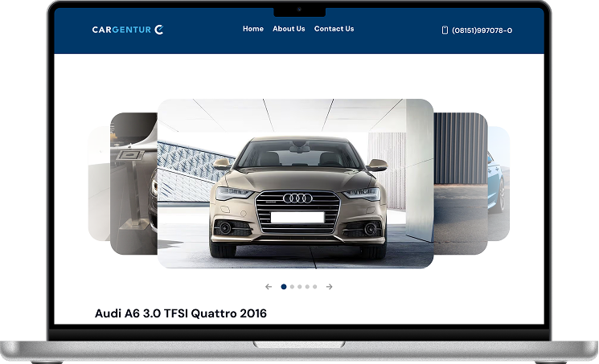Click the main Audi front-view image
The image size is (599, 364).
(295, 183)
